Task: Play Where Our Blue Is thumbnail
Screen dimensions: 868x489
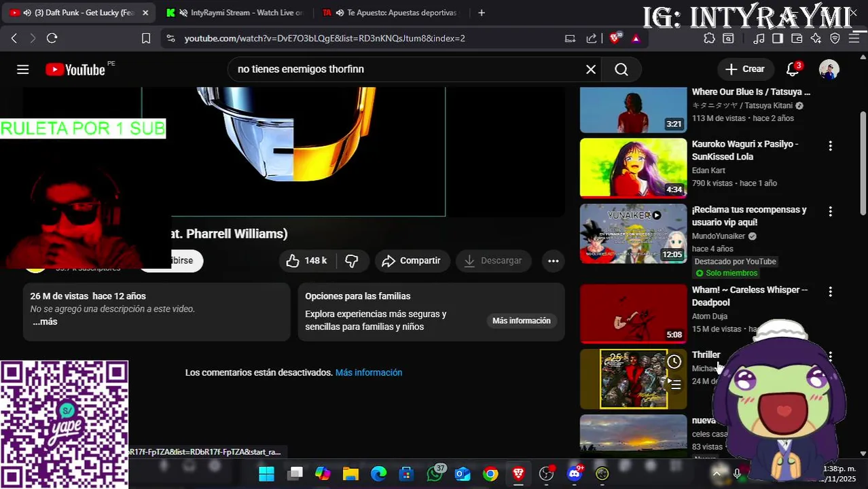Action: pos(633,110)
